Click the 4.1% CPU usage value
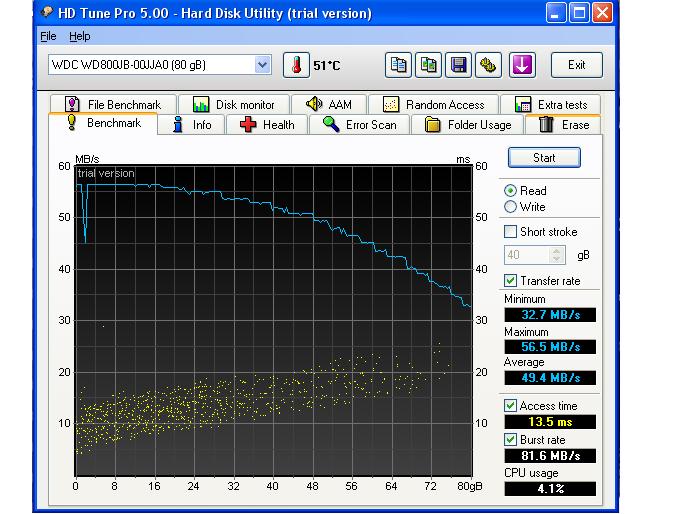This screenshot has height=514, width=680. (550, 489)
